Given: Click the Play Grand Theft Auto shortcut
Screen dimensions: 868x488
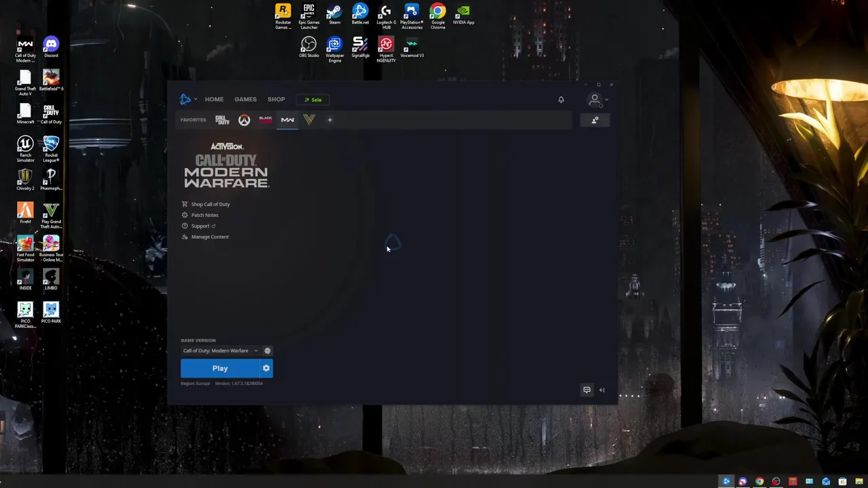Looking at the screenshot, I should 51,216.
